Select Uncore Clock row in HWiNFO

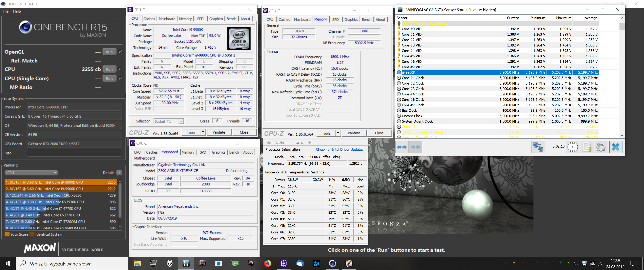tap(497, 116)
